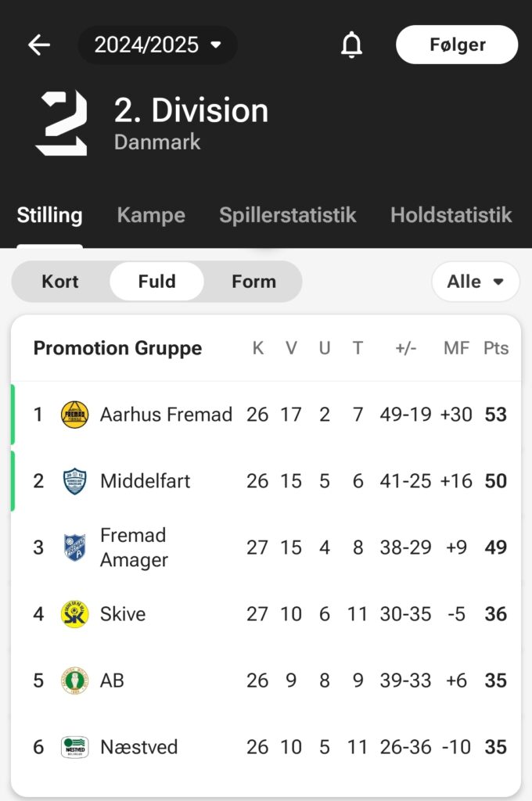Tap the Middelfart club crest

click(74, 481)
